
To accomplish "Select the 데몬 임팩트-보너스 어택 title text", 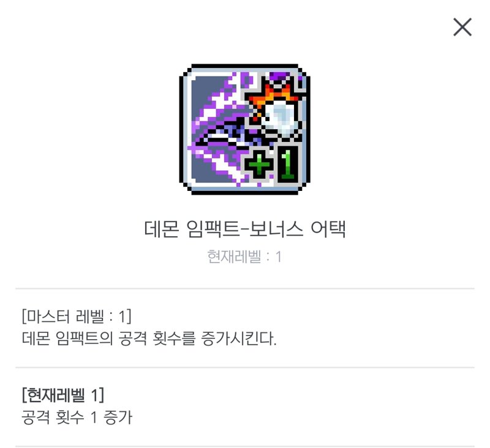I will [x=244, y=229].
